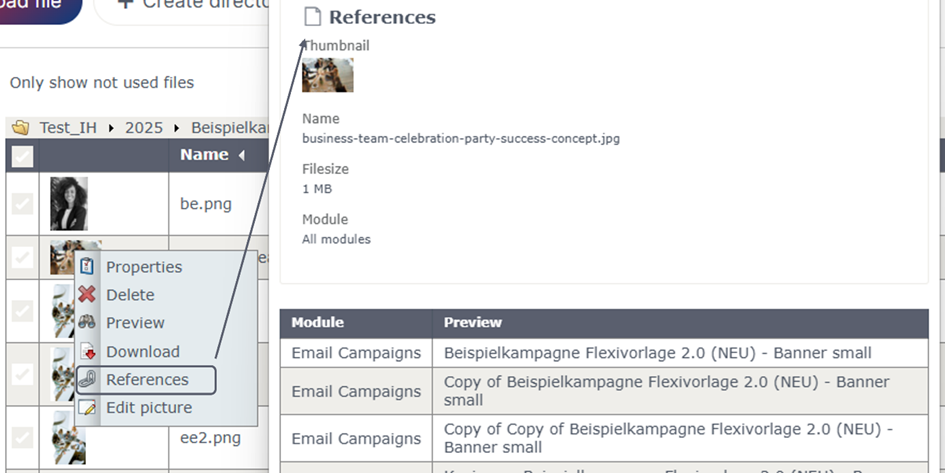Click the yellow folder icon in the breadcrumb
Screen dimensions: 945x473
click(20, 128)
